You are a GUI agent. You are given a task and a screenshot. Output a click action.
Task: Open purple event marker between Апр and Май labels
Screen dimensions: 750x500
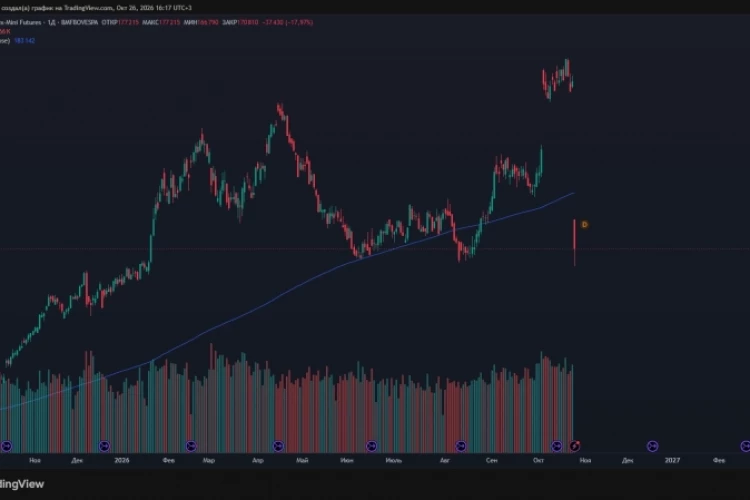[x=278, y=446]
